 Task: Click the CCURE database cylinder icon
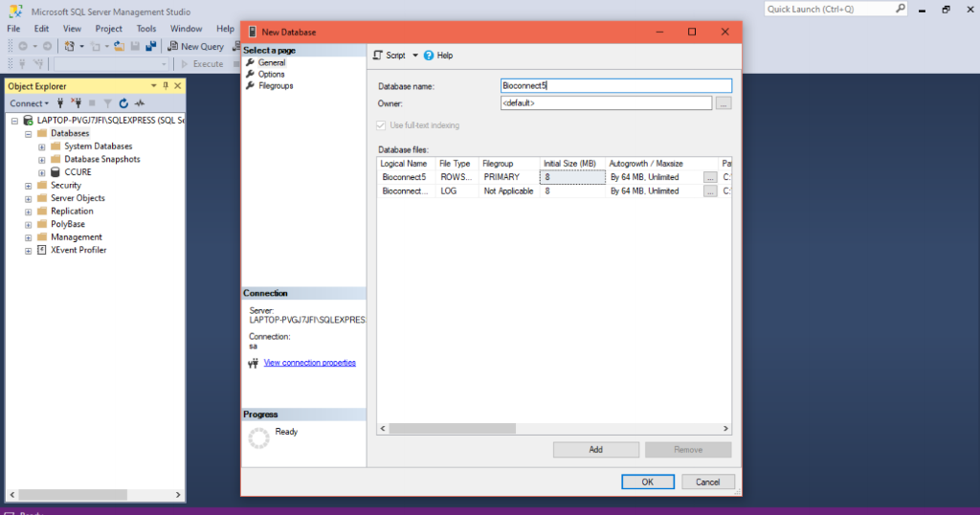(55, 172)
